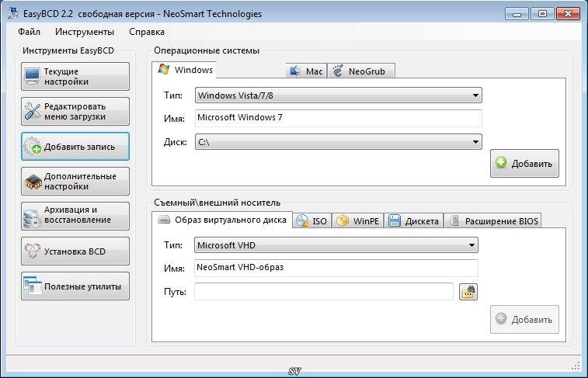The height and width of the screenshot is (378, 588).
Task: Switch to the Mac tab
Action: point(306,71)
